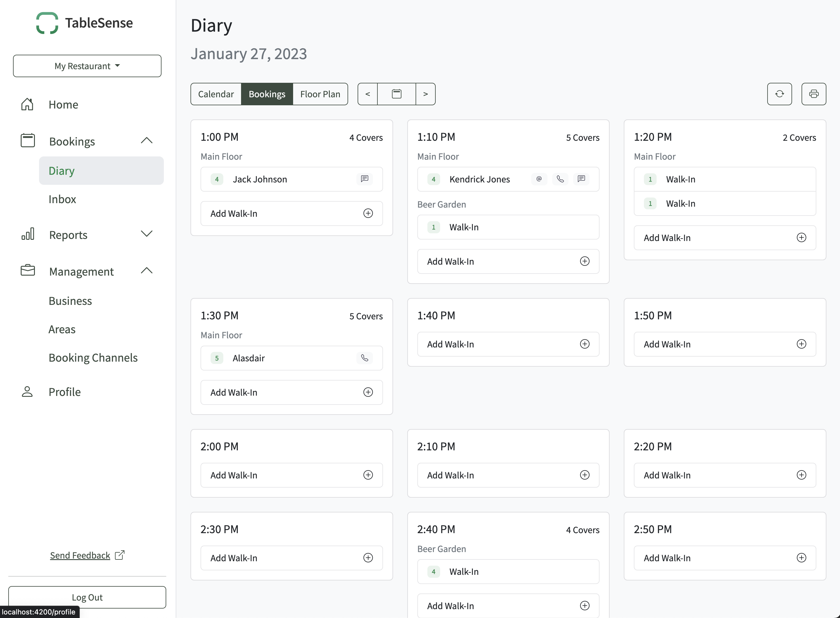The image size is (840, 618).
Task: Open the note icon on Jack Johnson booking
Action: [364, 179]
